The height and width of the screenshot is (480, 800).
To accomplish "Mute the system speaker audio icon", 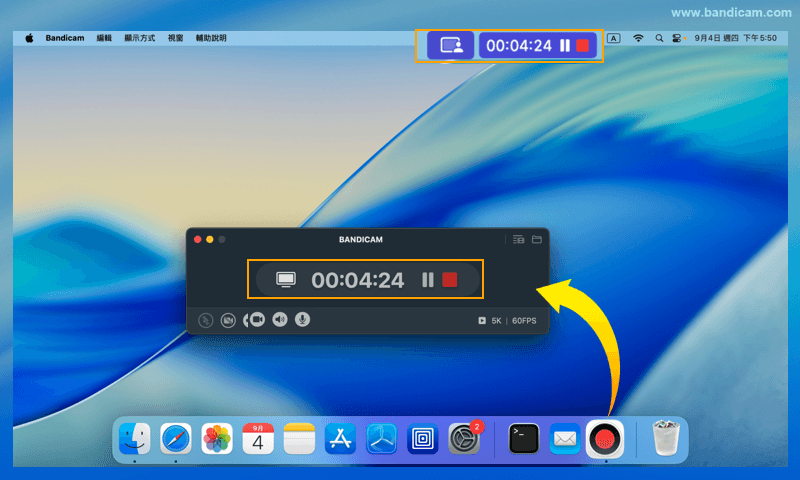I will coord(279,320).
